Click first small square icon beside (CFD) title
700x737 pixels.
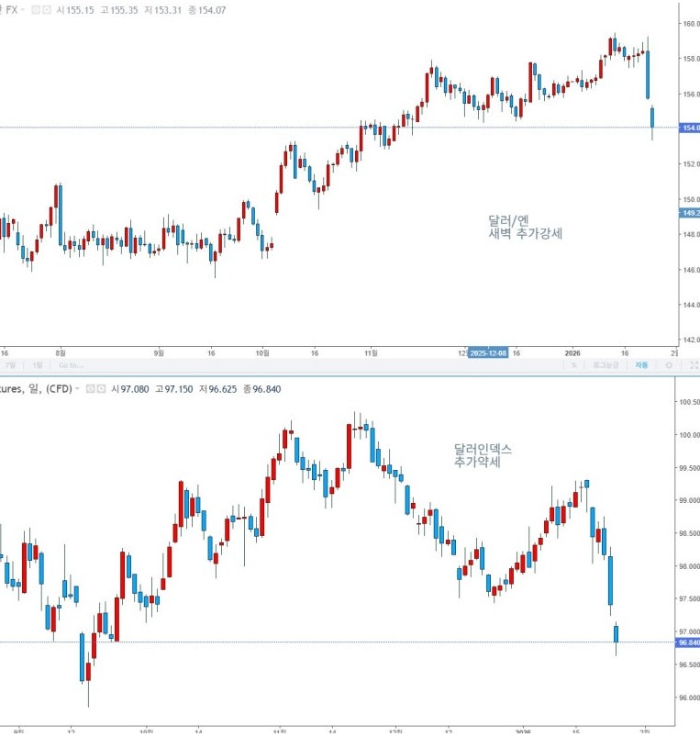(x=91, y=389)
